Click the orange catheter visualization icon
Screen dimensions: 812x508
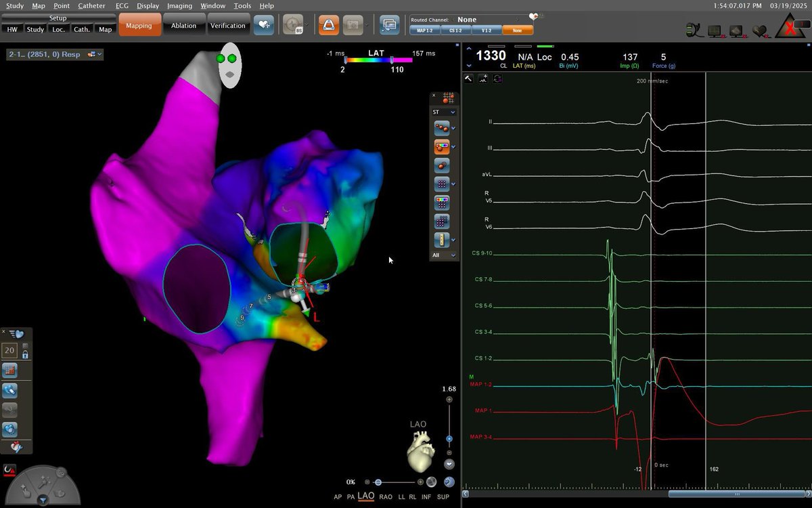coord(328,25)
